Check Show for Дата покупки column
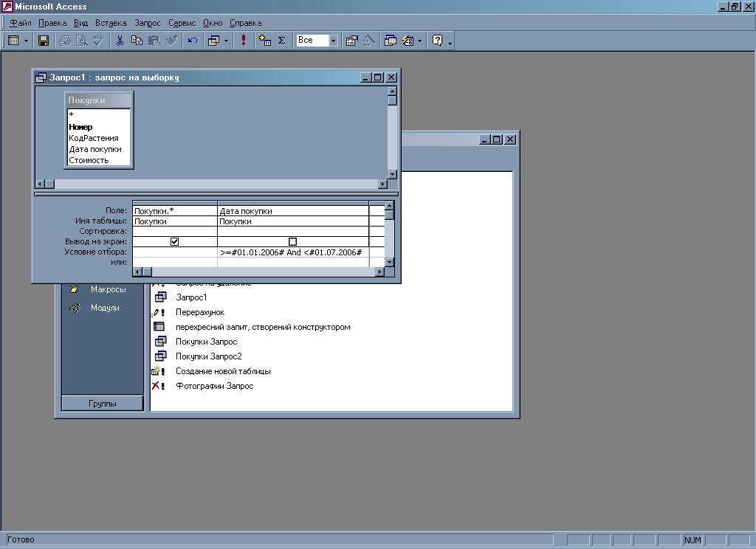Image resolution: width=756 pixels, height=549 pixels. pyautogui.click(x=292, y=241)
